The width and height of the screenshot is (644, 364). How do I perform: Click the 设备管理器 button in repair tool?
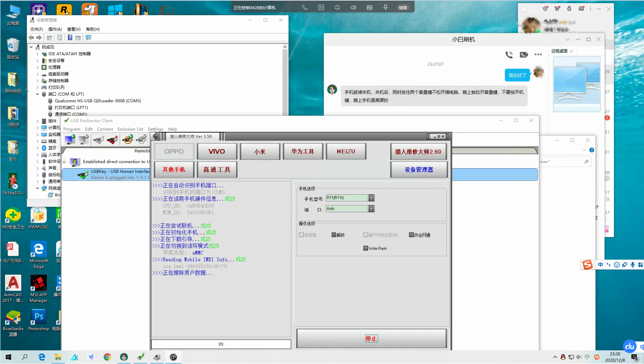coord(419,169)
